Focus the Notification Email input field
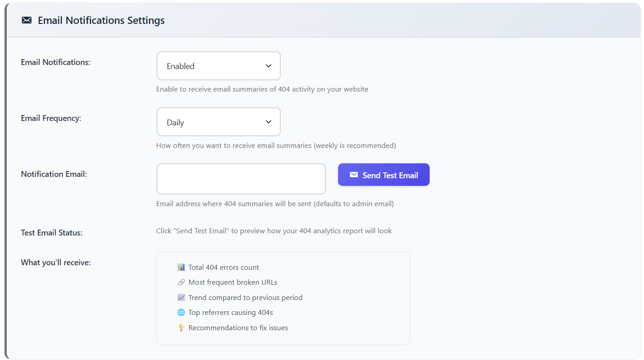Image resolution: width=644 pixels, height=360 pixels. pos(241,179)
